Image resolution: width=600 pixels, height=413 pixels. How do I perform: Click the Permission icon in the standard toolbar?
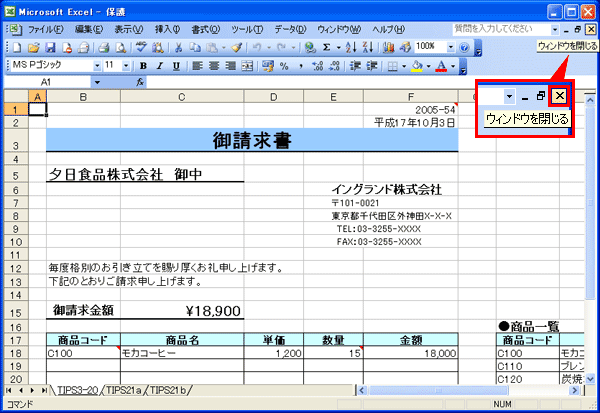[67, 47]
